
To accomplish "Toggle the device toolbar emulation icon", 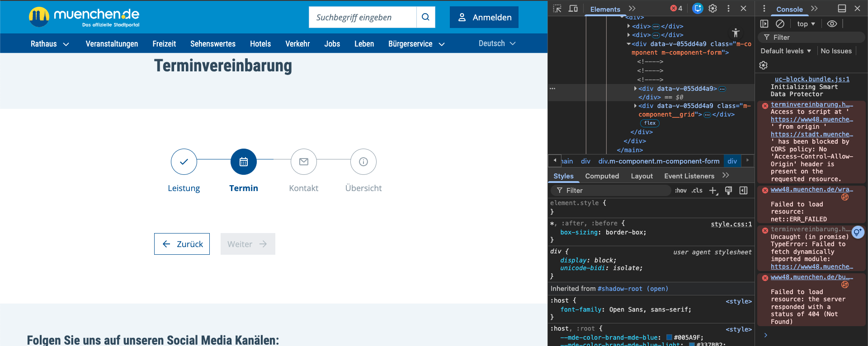I will (x=573, y=9).
